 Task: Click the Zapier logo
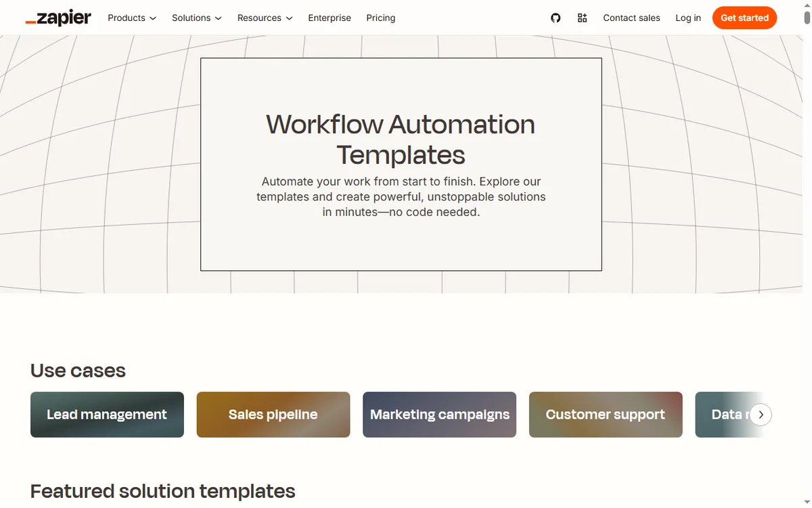click(58, 18)
